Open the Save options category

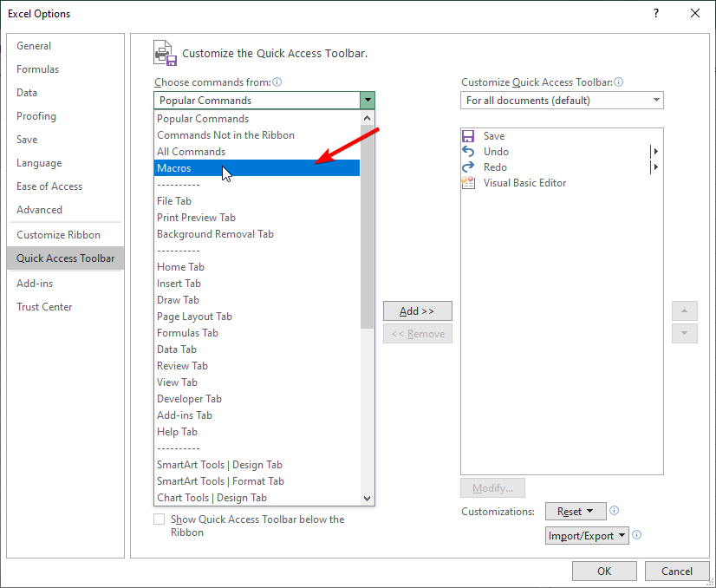[x=65, y=140]
